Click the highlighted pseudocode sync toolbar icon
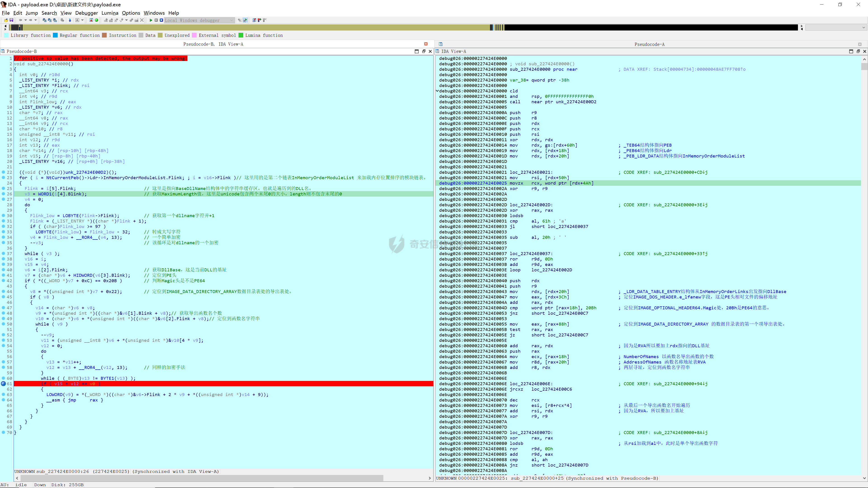 pyautogui.click(x=245, y=20)
